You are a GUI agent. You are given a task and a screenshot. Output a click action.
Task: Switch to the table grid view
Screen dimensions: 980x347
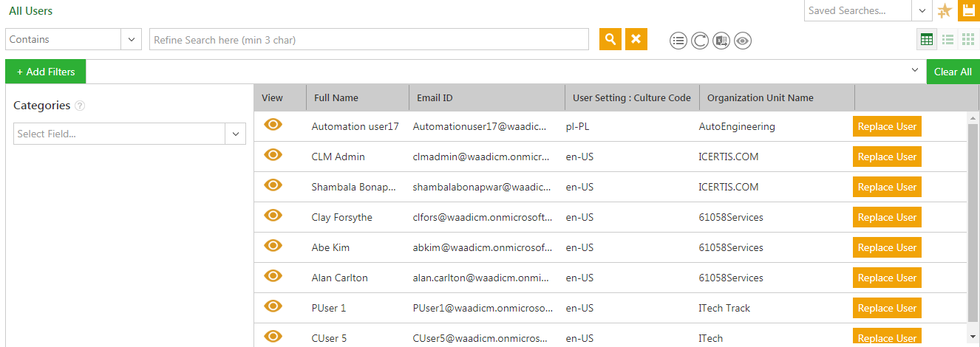click(926, 40)
